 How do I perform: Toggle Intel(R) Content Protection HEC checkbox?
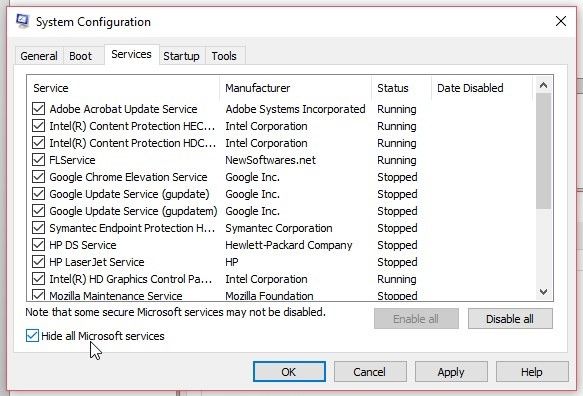(x=38, y=126)
